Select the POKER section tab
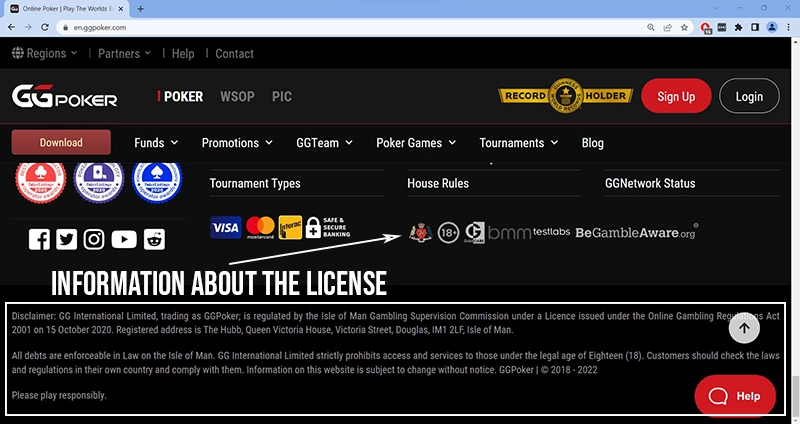800x424 pixels. tap(183, 96)
